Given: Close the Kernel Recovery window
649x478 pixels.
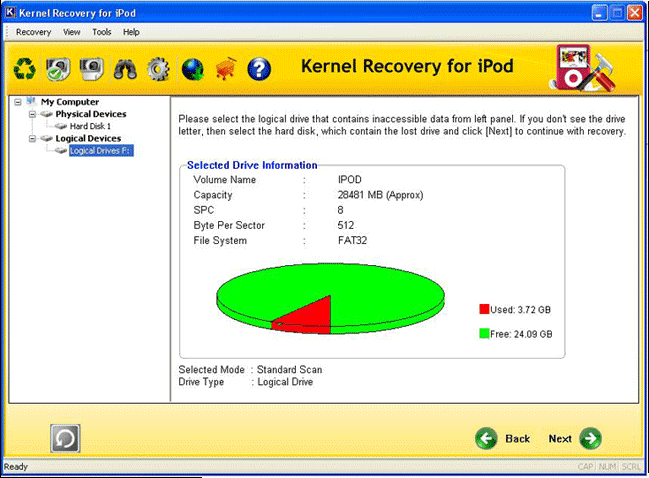Looking at the screenshot, I should pos(635,13).
